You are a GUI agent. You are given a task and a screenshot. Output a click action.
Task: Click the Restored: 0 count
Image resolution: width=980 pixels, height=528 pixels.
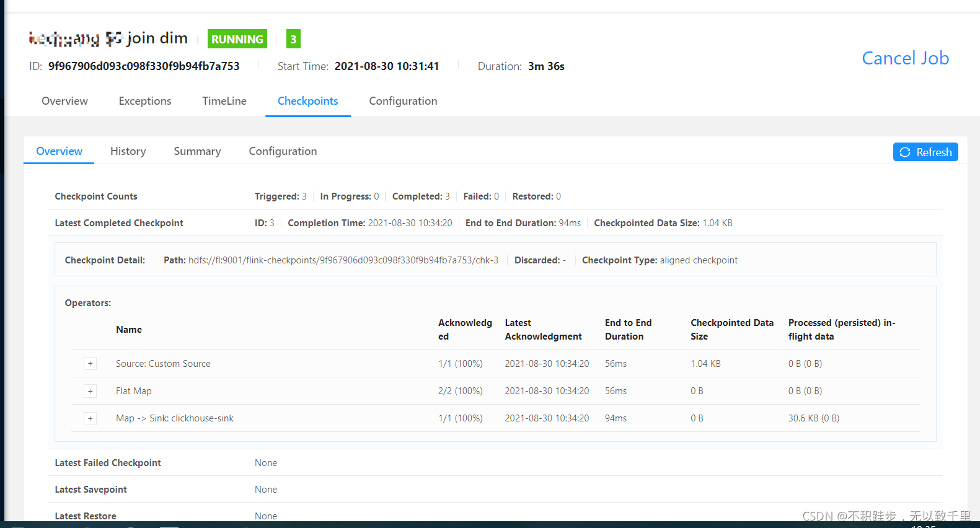(537, 196)
